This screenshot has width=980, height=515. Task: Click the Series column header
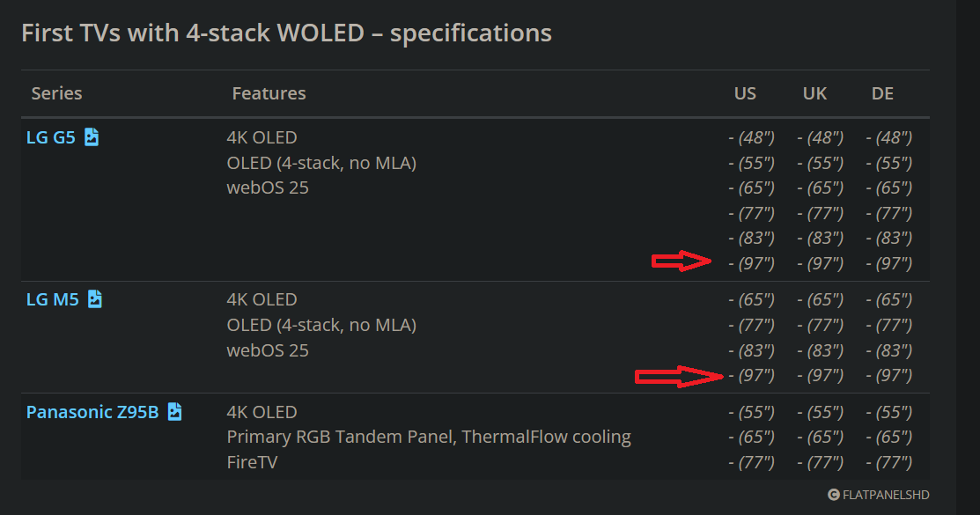point(57,93)
